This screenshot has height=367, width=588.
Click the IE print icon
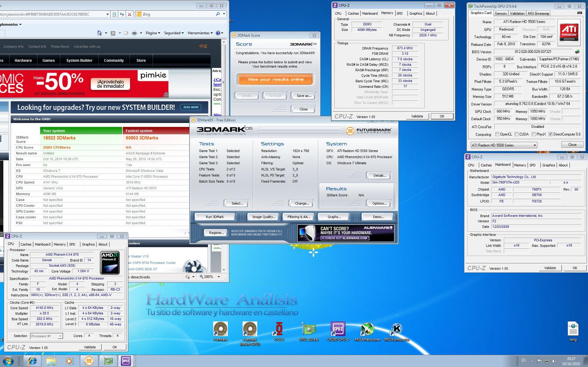(135, 33)
